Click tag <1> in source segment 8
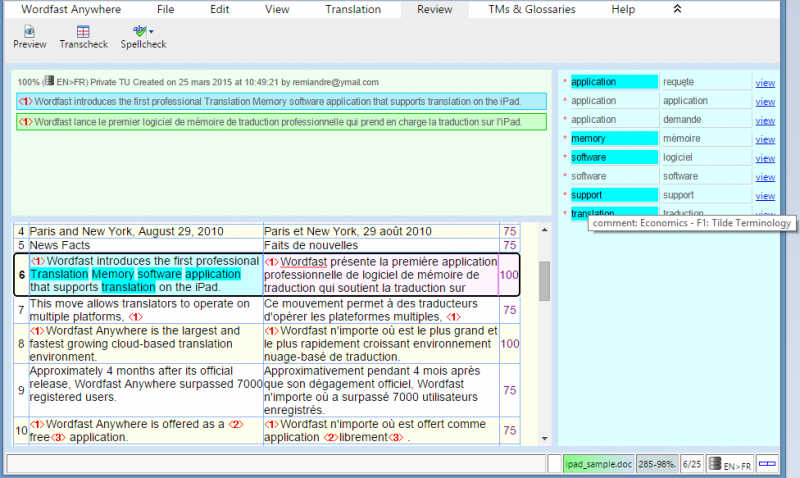This screenshot has width=800, height=478. pyautogui.click(x=37, y=331)
